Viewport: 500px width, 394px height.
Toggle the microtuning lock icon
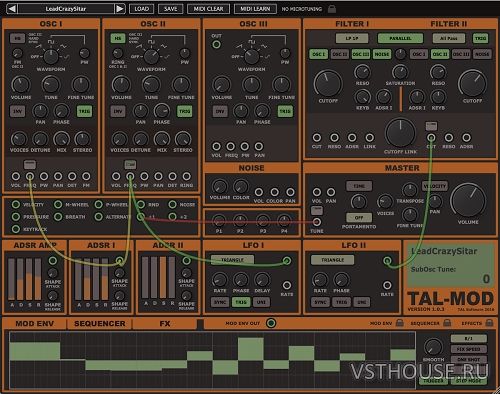click(332, 9)
